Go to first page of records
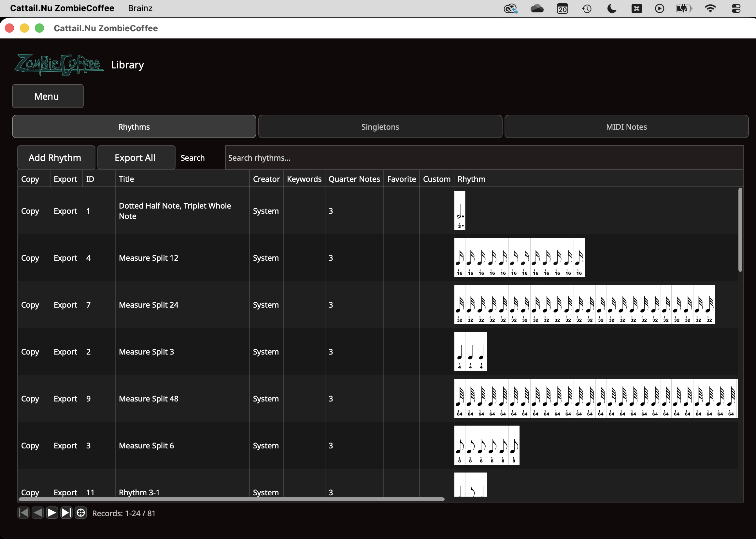Image resolution: width=756 pixels, height=539 pixels. pos(23,513)
